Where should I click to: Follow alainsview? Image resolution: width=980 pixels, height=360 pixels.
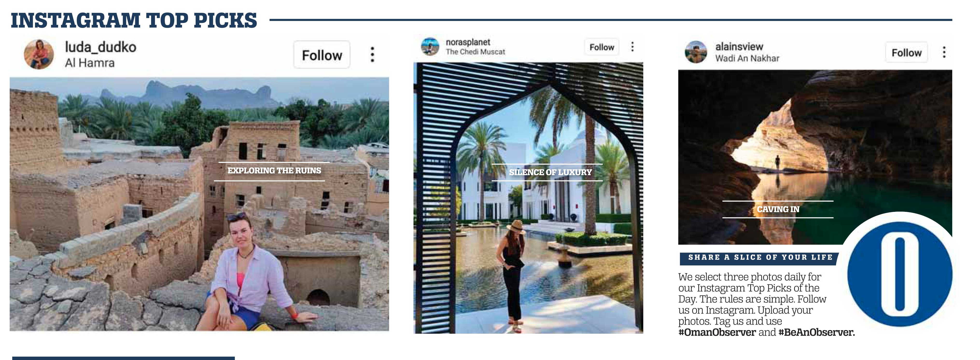[906, 52]
